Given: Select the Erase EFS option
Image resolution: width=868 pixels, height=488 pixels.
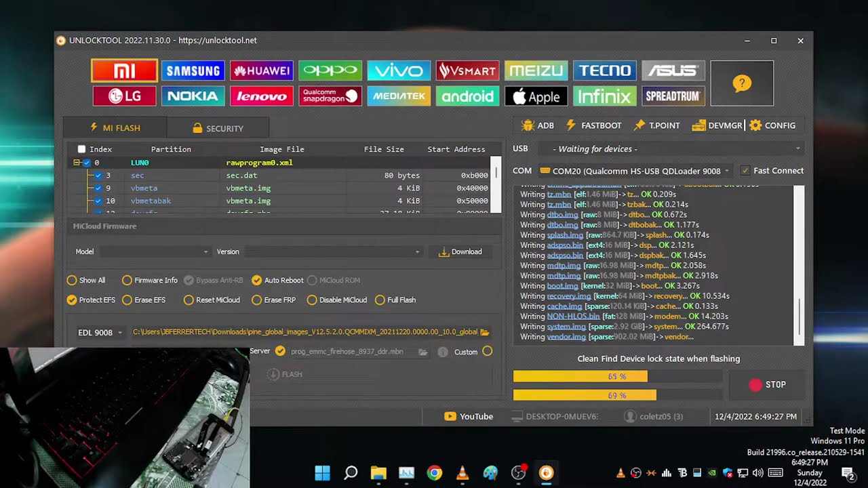Looking at the screenshot, I should point(144,300).
